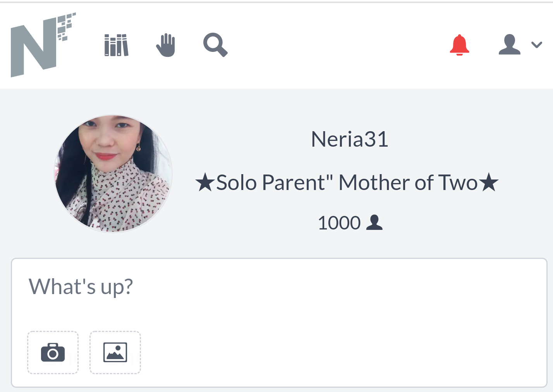The image size is (553, 392).
Task: Open search with the magnifying glass
Action: pos(215,45)
